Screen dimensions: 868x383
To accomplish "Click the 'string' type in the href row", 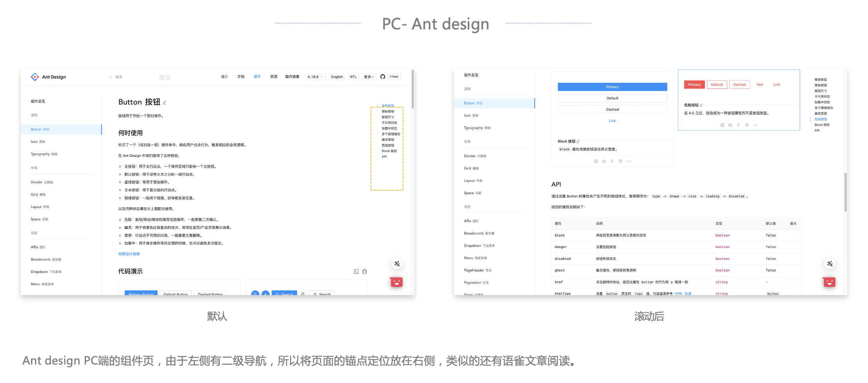I will pyautogui.click(x=721, y=282).
